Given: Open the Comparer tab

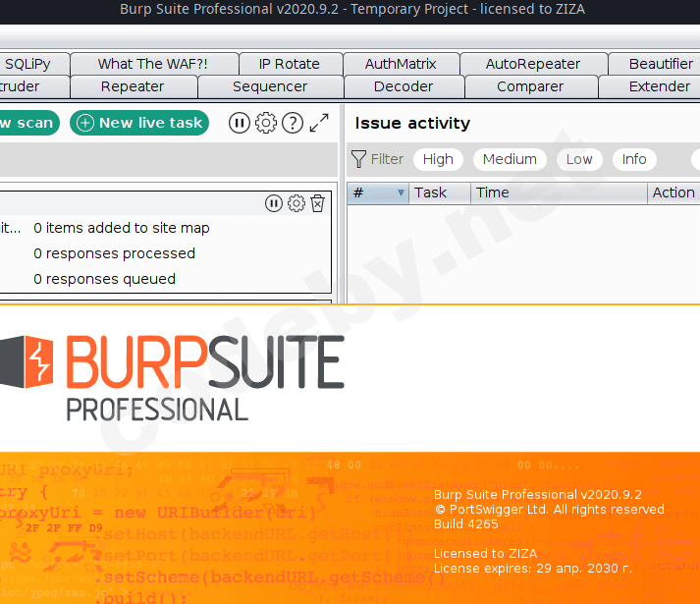Looking at the screenshot, I should (x=531, y=86).
